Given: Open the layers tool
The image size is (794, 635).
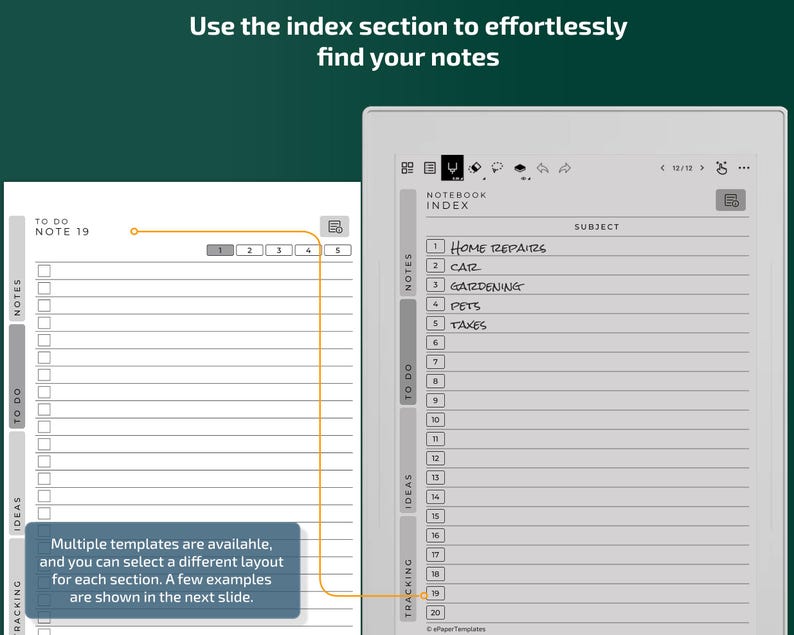Looking at the screenshot, I should coord(520,168).
